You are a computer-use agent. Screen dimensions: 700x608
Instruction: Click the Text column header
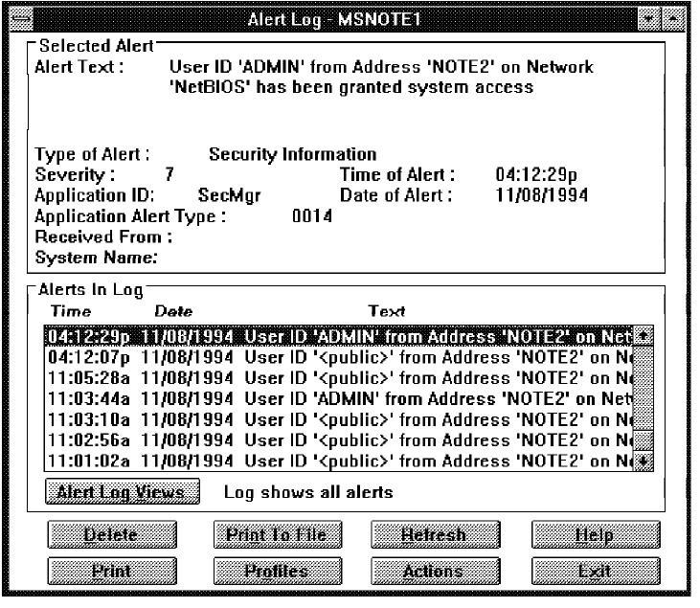click(x=387, y=310)
